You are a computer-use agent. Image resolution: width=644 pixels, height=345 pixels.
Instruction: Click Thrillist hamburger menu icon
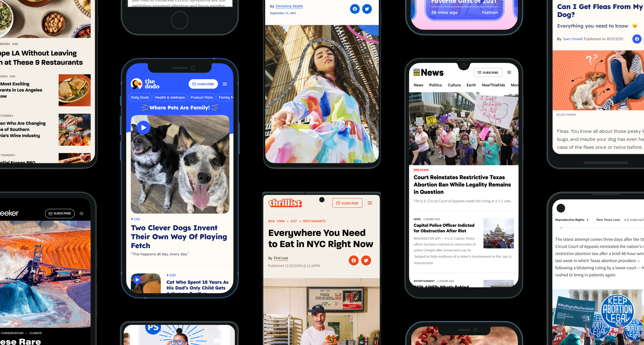[x=370, y=203]
